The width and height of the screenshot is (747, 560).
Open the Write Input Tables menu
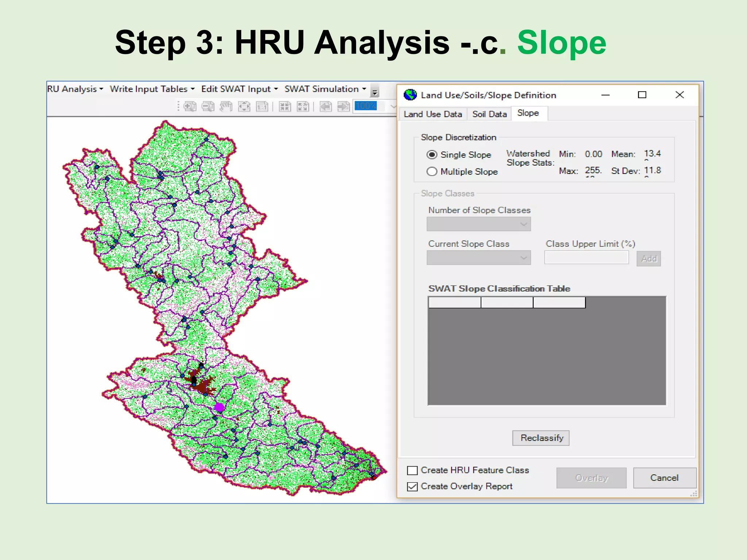152,89
